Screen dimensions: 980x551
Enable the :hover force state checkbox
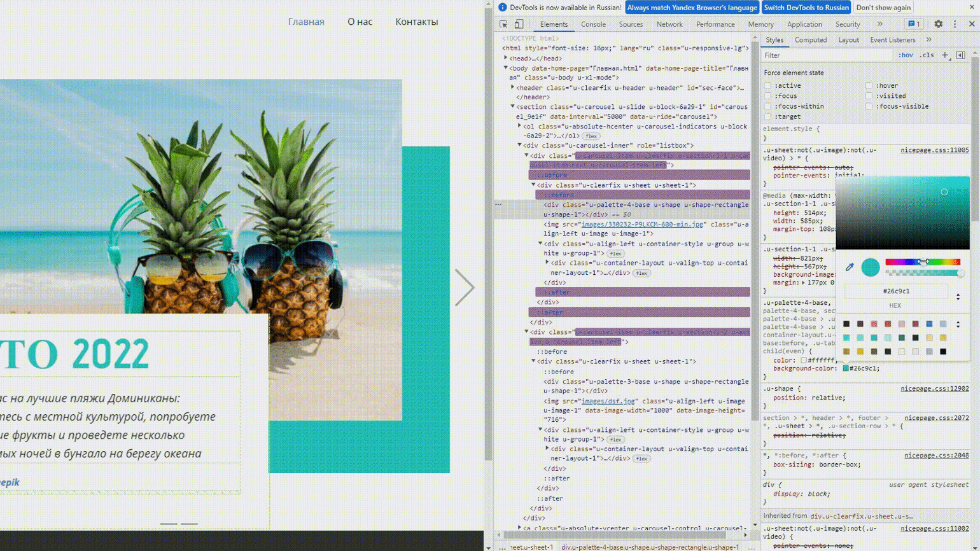[x=869, y=85]
